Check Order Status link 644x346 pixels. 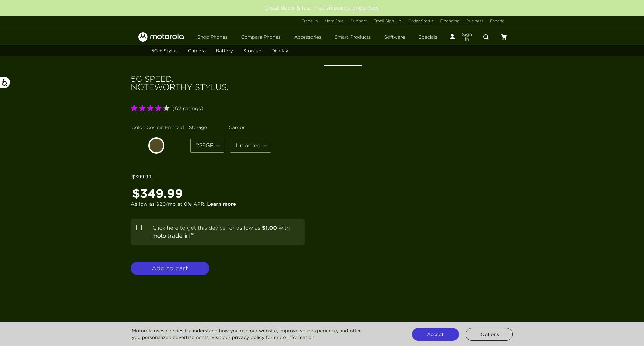pos(421,21)
